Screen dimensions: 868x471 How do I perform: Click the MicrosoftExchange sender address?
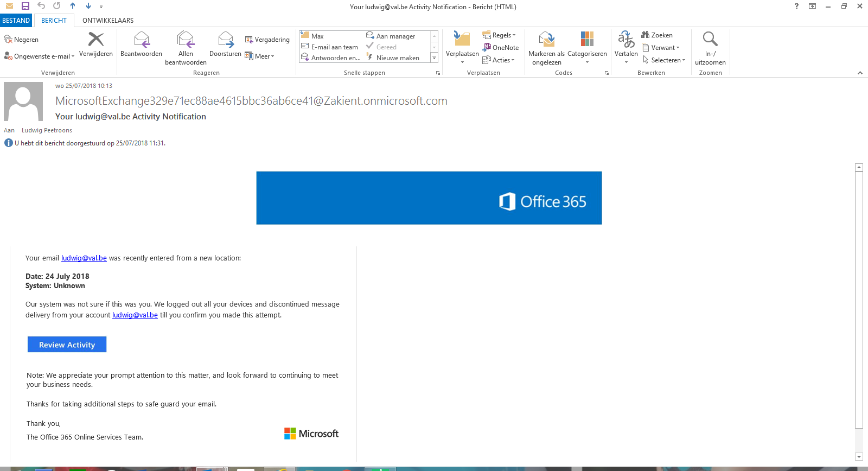pos(251,101)
